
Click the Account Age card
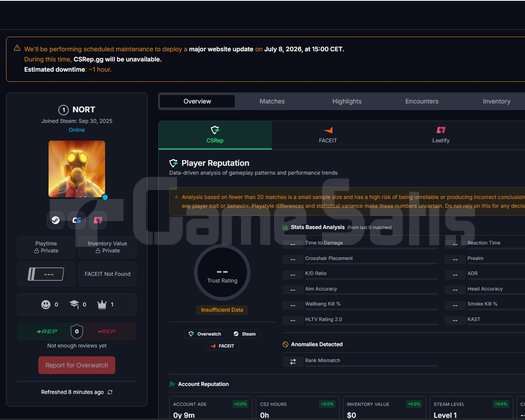point(210,409)
